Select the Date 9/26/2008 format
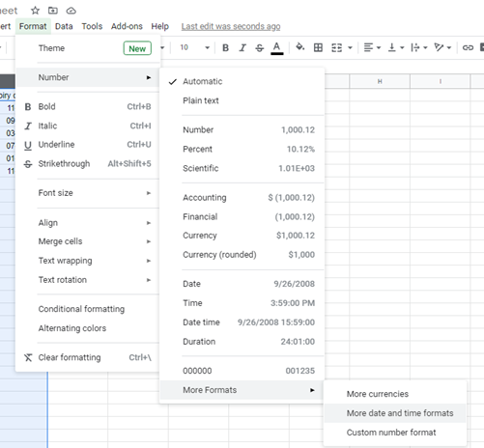The image size is (484, 448). [x=242, y=284]
